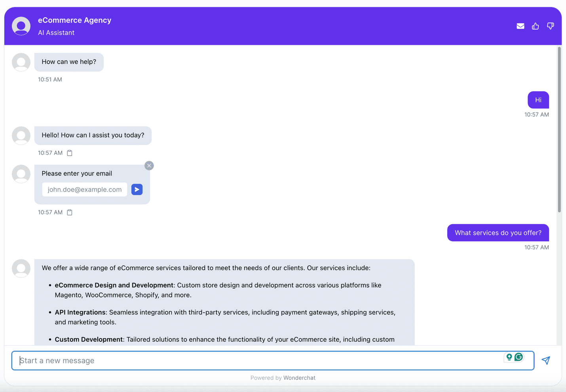
Task: Click the eCommerce Agency avatar in the header
Action: 21,26
